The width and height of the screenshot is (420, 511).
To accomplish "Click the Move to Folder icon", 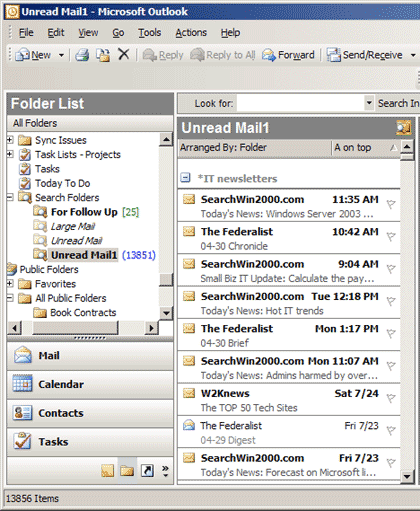I will [103, 55].
